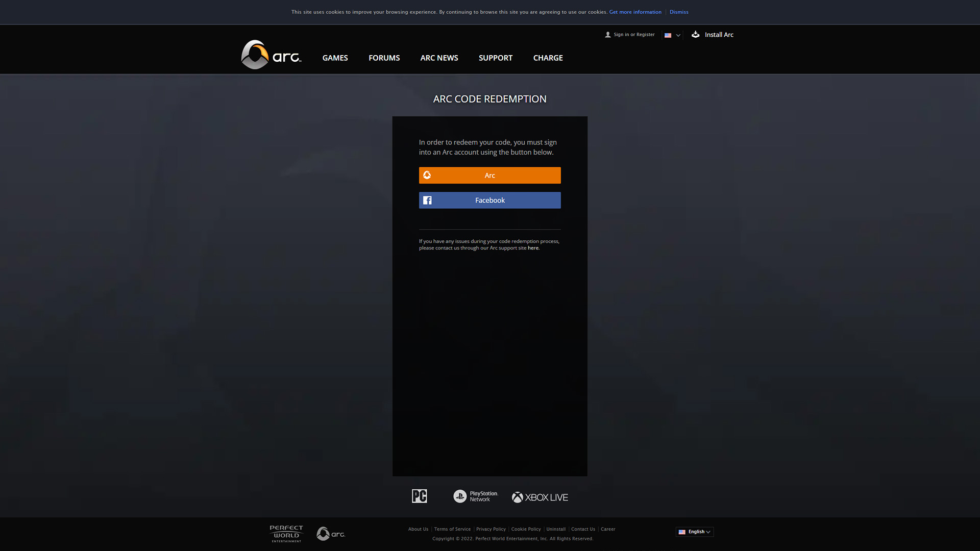Image resolution: width=980 pixels, height=551 pixels.
Task: Click the small Arc logo in footer
Action: coord(331,534)
